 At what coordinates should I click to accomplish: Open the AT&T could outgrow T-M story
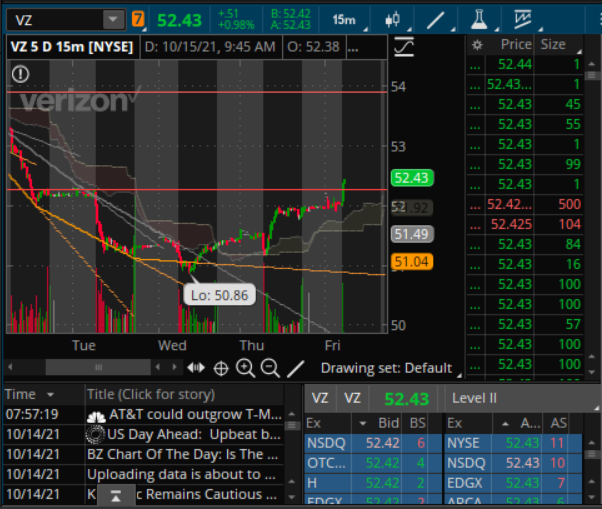click(x=184, y=415)
